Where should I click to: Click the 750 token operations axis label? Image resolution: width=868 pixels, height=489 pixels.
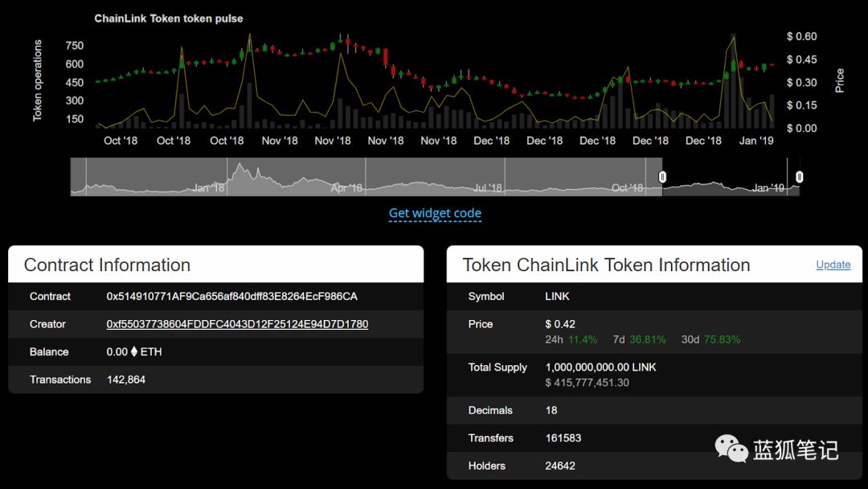(x=75, y=45)
